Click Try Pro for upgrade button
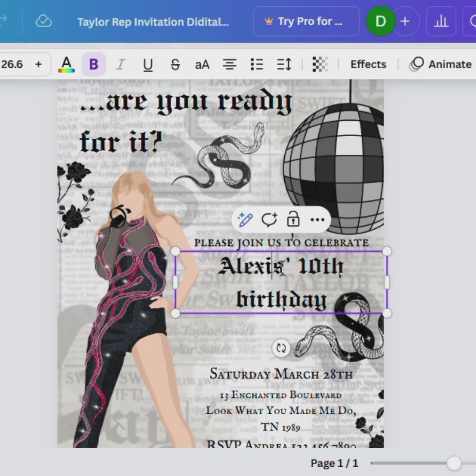 [306, 21]
